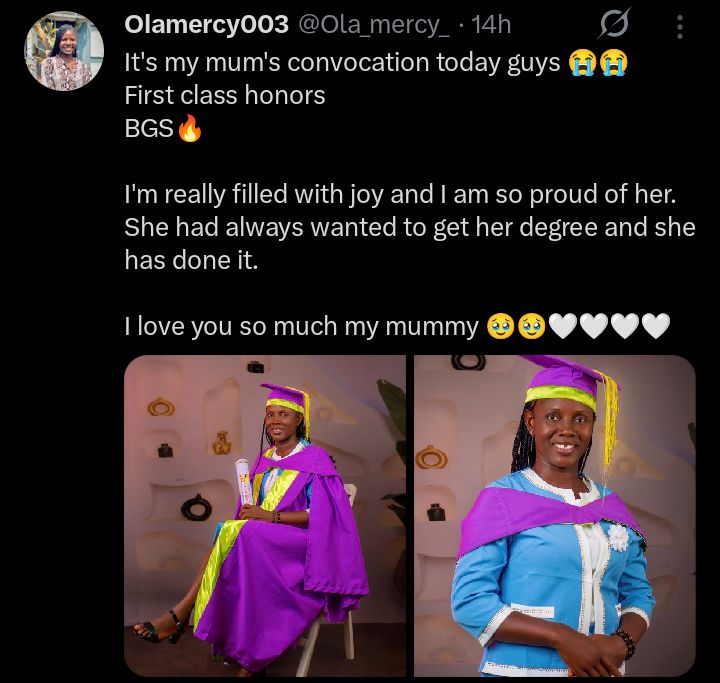Open the @Ola_mercy_ handle link
Viewport: 720px width, 683px height.
(368, 24)
